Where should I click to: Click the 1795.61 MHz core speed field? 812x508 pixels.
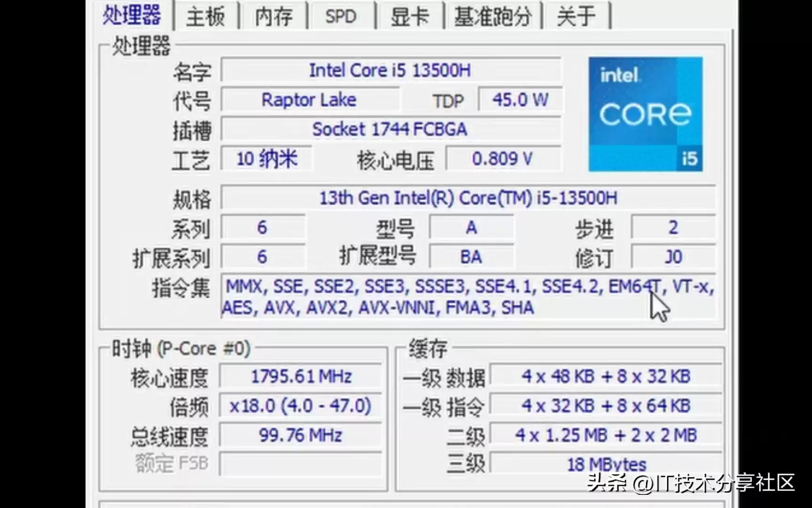[x=301, y=376]
